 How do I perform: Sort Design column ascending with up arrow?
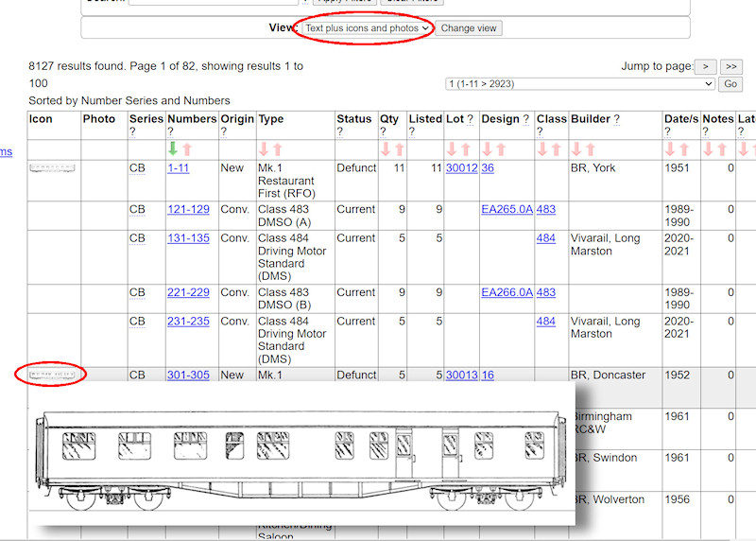click(500, 149)
